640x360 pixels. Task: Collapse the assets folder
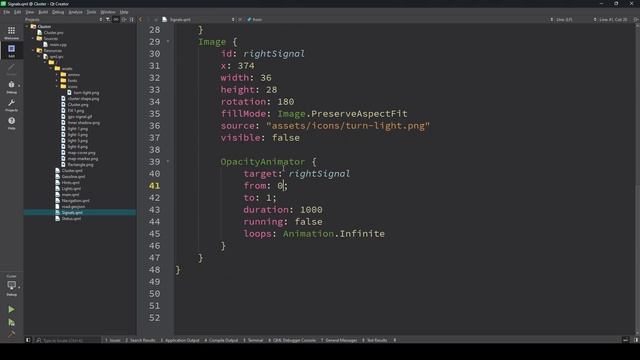click(51, 69)
